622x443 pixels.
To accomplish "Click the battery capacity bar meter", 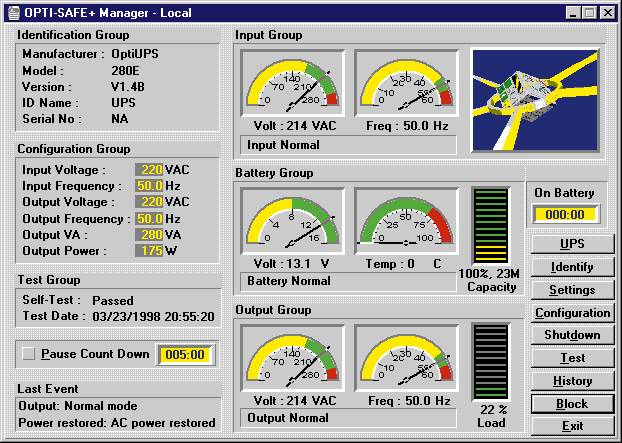I will pyautogui.click(x=490, y=226).
